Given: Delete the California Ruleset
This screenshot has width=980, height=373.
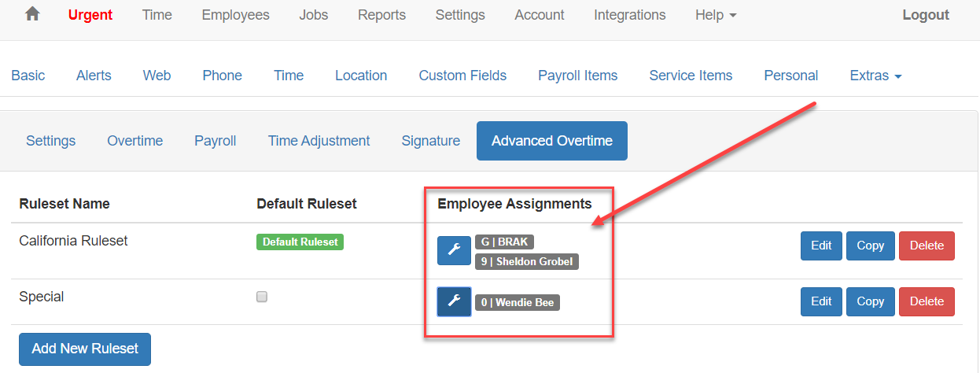Looking at the screenshot, I should [927, 246].
